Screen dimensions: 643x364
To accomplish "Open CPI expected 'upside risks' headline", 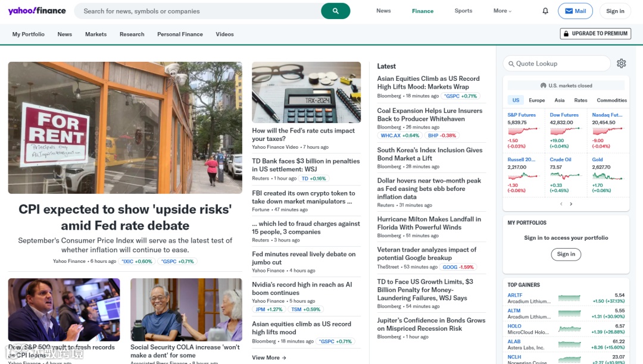I will (125, 218).
